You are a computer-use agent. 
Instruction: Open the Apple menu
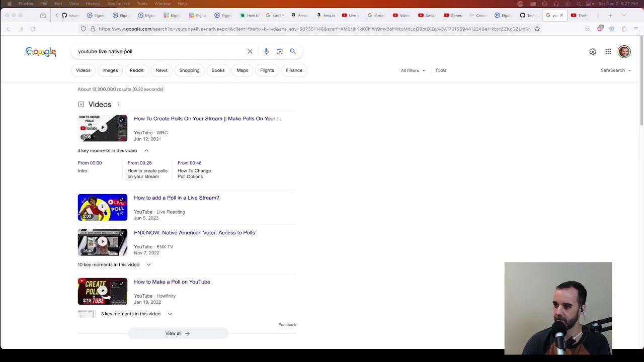click(9, 4)
